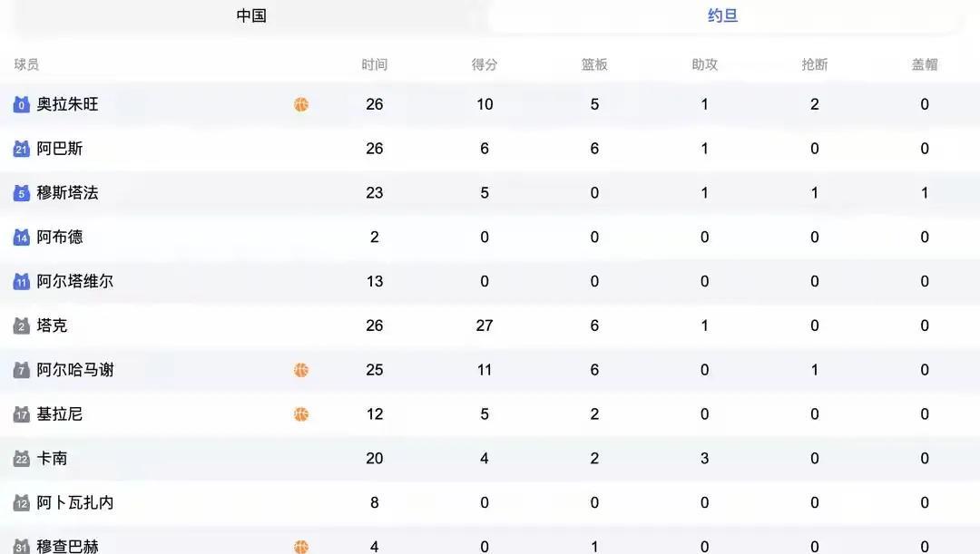Click jersey number 21 icon for 阿巴斯
980x554 pixels.
pyautogui.click(x=22, y=149)
